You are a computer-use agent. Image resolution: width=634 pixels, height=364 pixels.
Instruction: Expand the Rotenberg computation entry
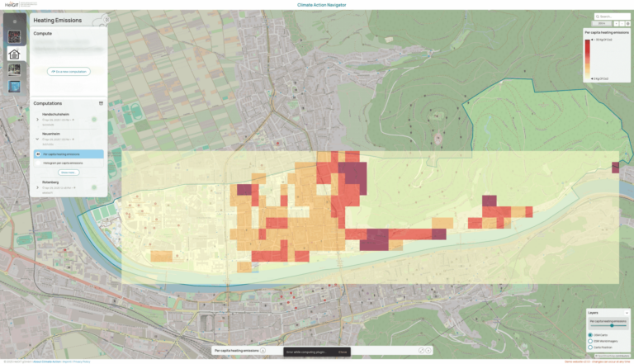tap(36, 187)
